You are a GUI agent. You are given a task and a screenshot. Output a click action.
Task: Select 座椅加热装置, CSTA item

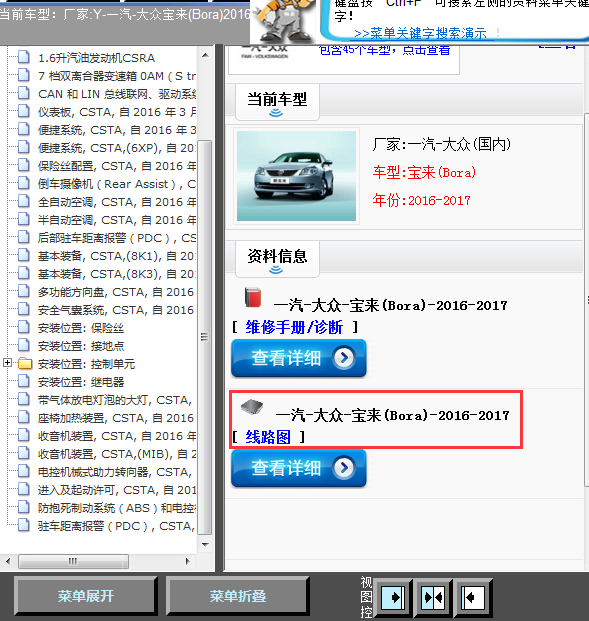[116, 418]
